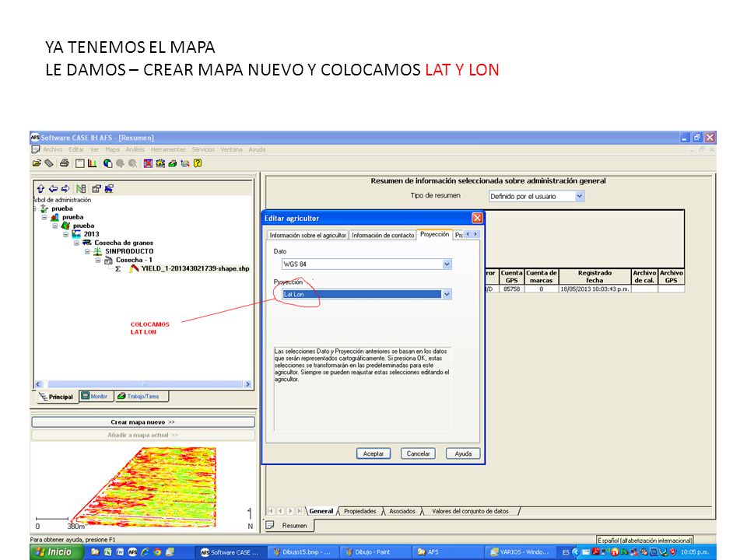Click the tag icon in the main toolbar
This screenshot has width=747, height=560.
[49, 163]
